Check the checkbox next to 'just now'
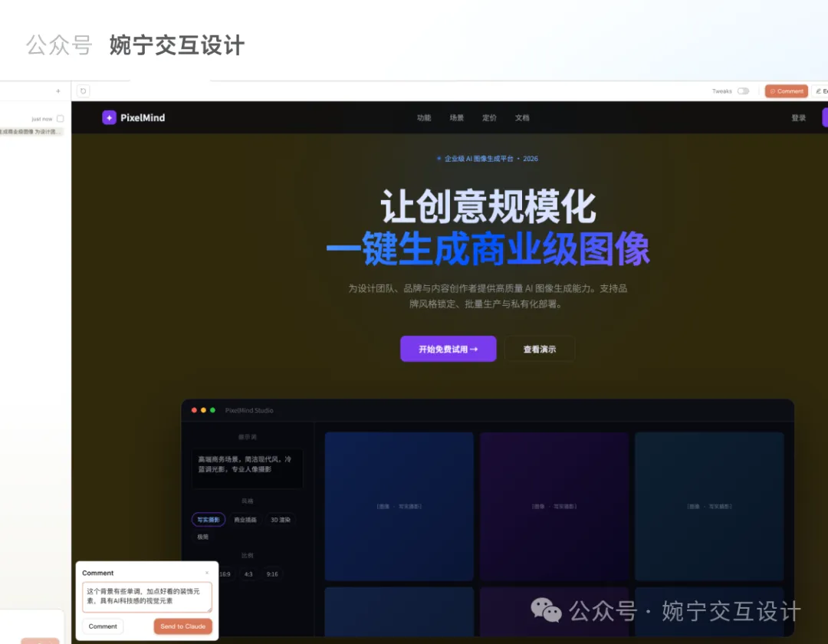The width and height of the screenshot is (828, 644). click(x=59, y=119)
